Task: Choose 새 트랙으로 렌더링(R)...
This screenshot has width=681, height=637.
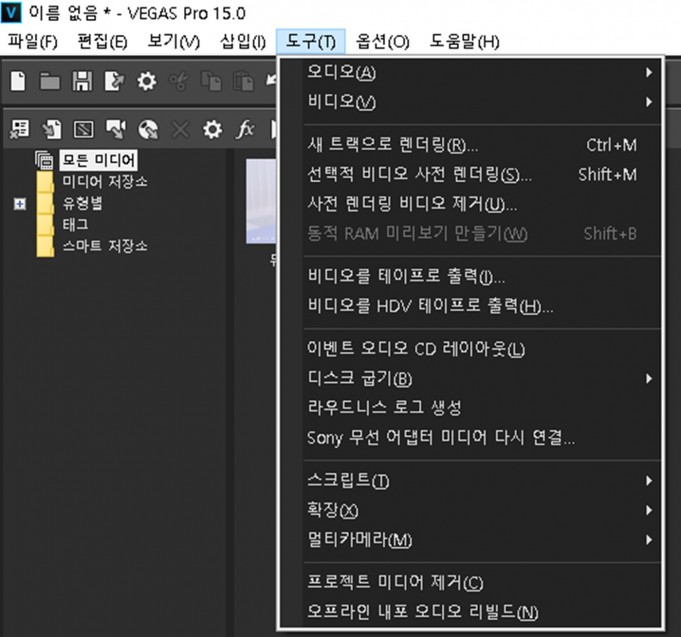Action: point(482,145)
